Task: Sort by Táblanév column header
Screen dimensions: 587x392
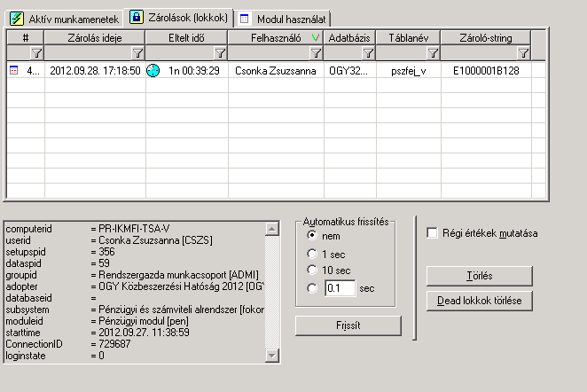Action: pos(409,38)
